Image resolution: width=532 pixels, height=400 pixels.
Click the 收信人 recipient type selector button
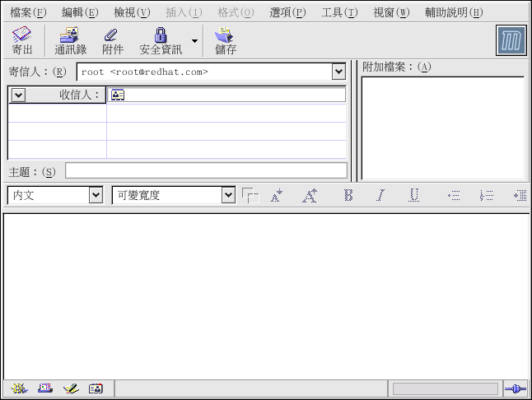[19, 95]
